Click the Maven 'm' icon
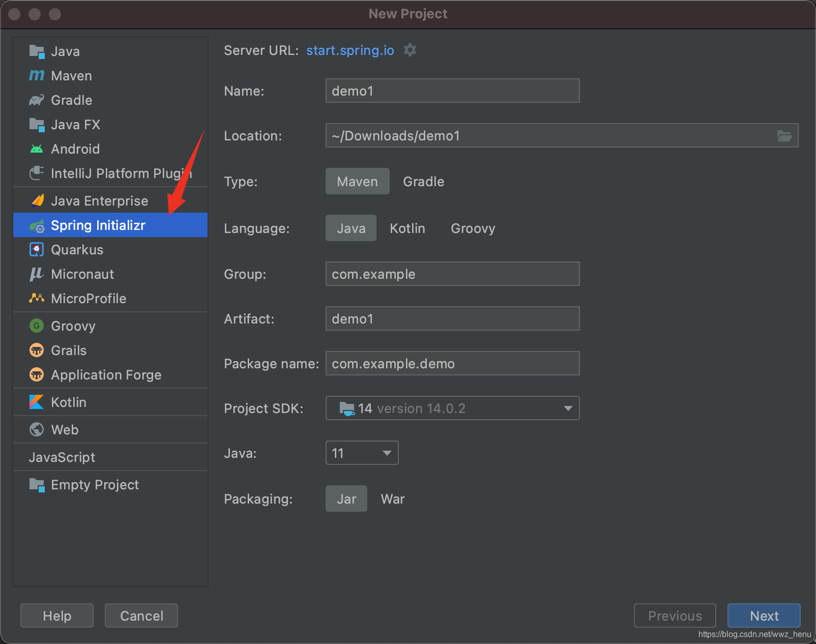 [x=37, y=76]
